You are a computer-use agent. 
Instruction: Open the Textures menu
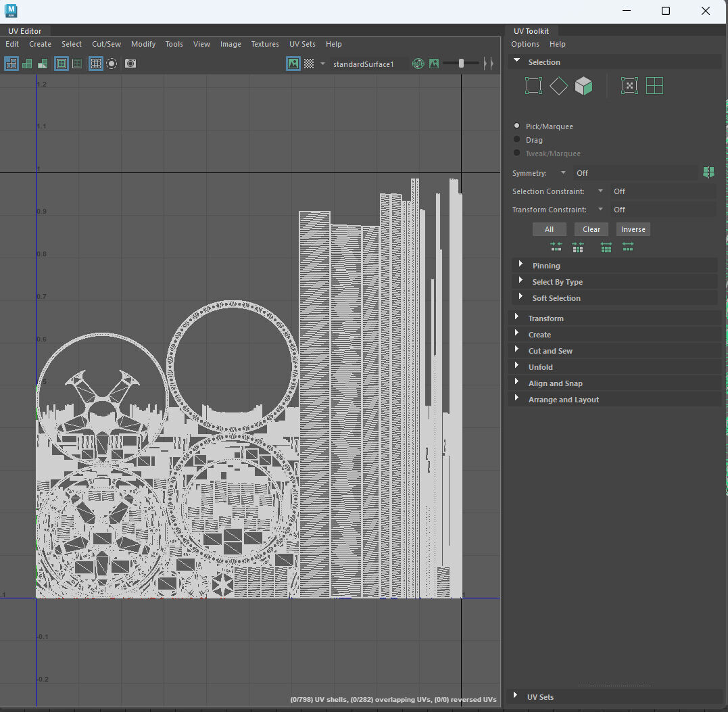[x=265, y=44]
